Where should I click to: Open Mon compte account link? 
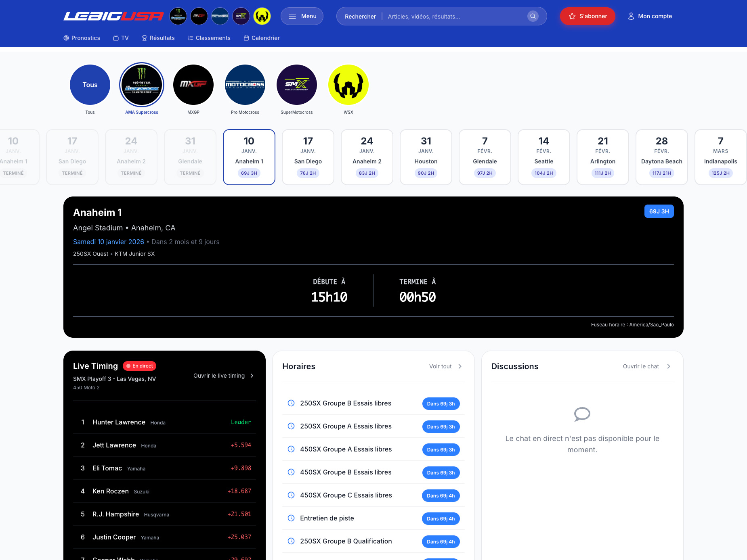coord(650,16)
